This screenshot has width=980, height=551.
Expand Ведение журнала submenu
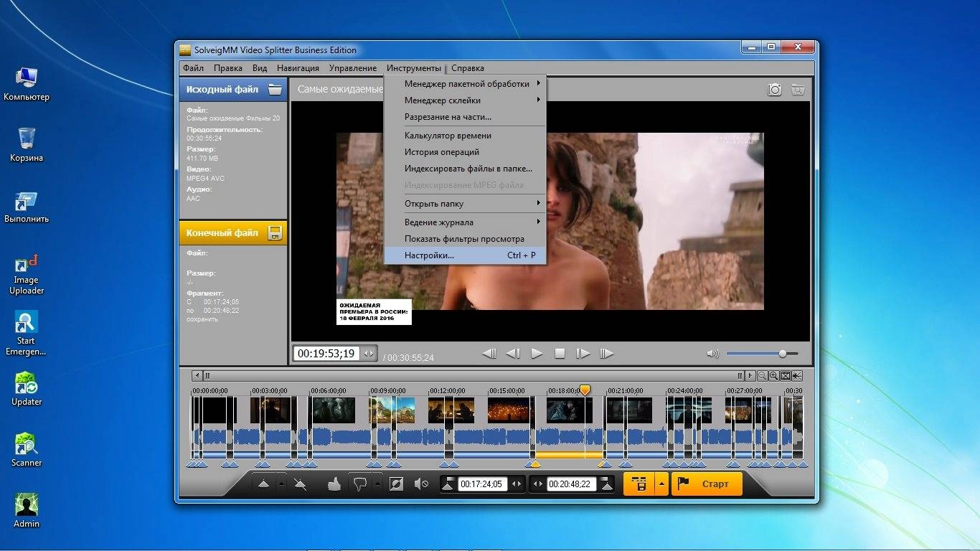click(465, 222)
